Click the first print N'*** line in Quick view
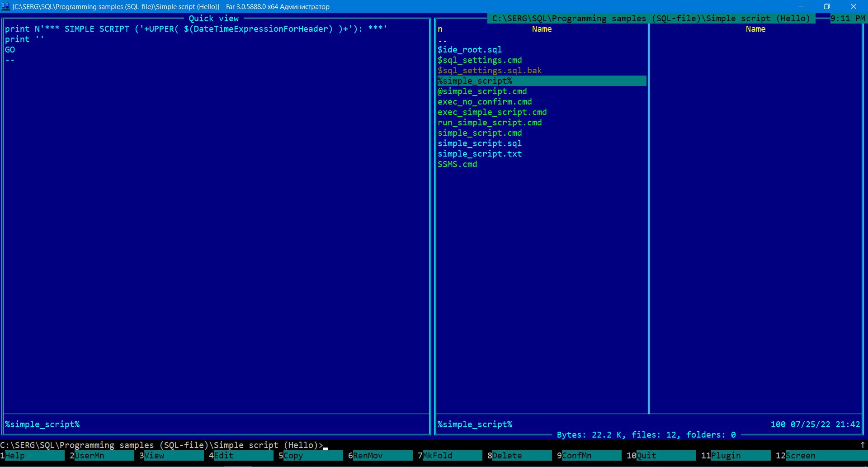 [x=196, y=29]
